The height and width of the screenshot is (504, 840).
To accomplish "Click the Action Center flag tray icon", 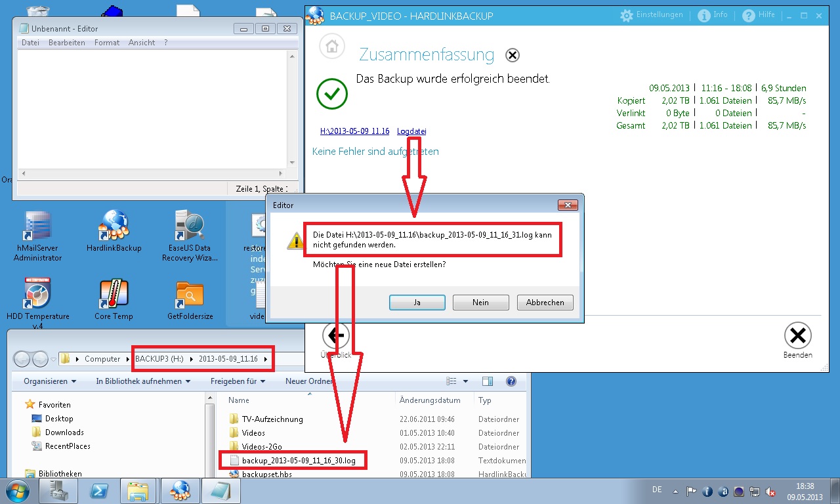I will pyautogui.click(x=691, y=491).
